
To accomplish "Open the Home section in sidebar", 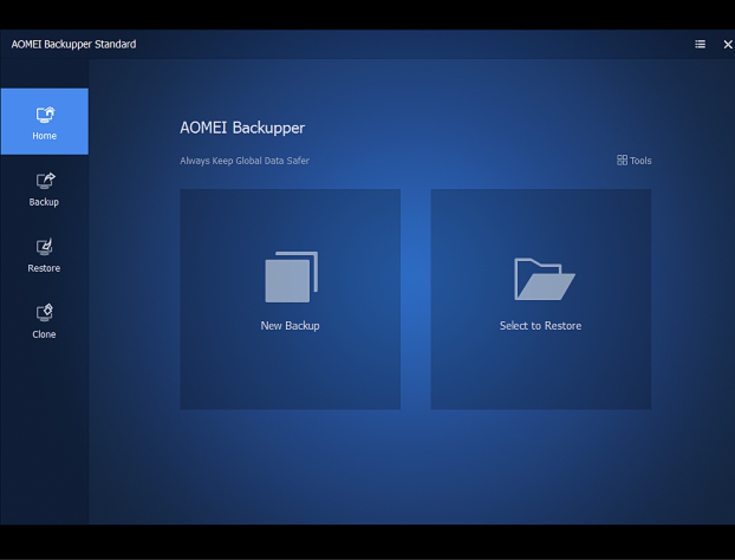I will pos(44,122).
